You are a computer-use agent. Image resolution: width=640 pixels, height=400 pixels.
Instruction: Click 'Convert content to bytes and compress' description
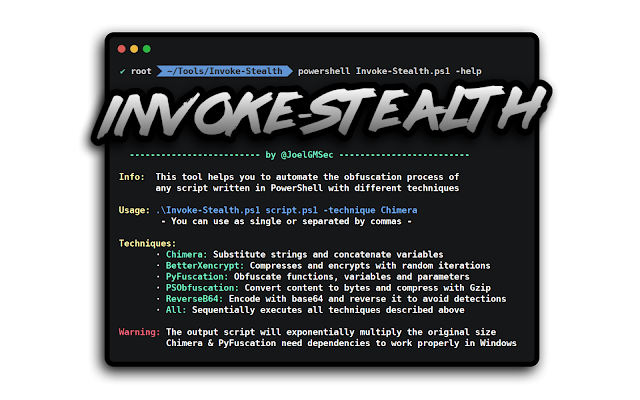(367, 287)
